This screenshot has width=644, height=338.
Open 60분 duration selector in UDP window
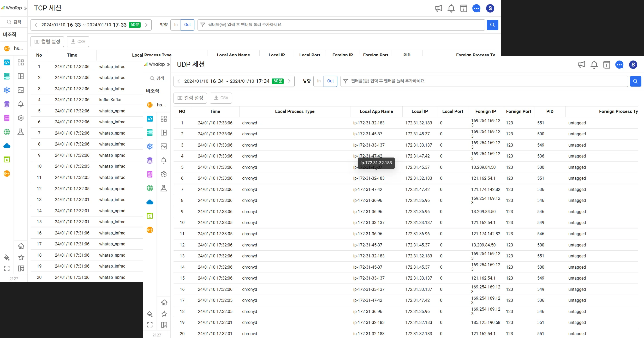(x=278, y=81)
